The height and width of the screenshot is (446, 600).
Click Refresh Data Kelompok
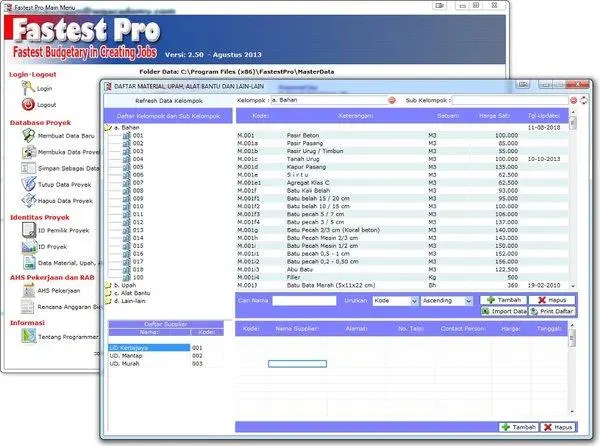pos(169,101)
